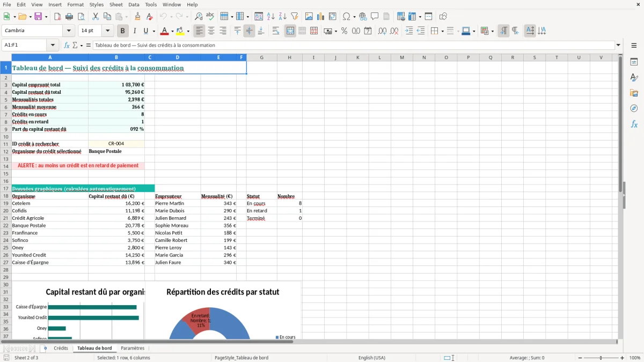Increase the cell indent
This screenshot has height=362, width=644.
click(409, 31)
